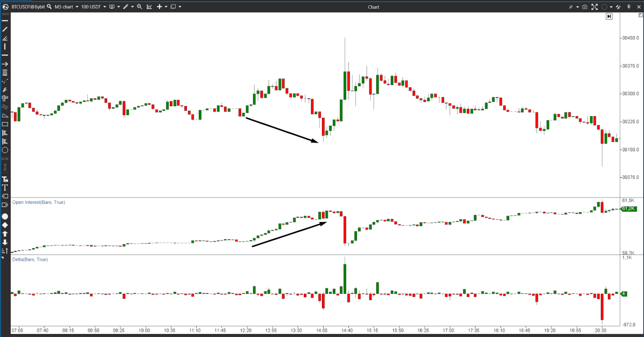
Task: Select the trend line drawing tool
Action: coord(5,29)
